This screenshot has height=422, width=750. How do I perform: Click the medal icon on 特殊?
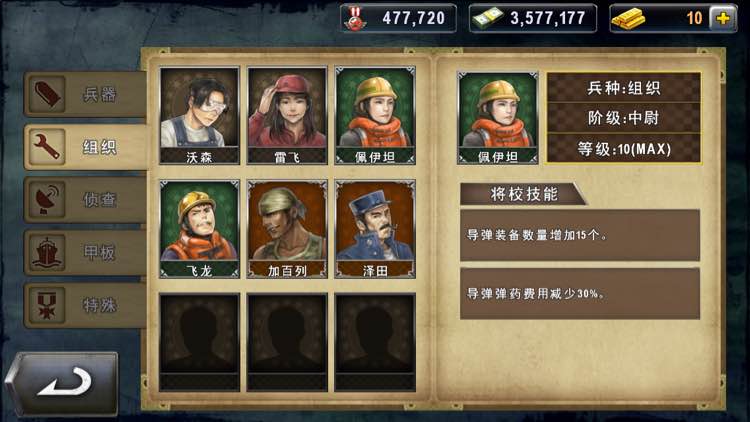47,305
